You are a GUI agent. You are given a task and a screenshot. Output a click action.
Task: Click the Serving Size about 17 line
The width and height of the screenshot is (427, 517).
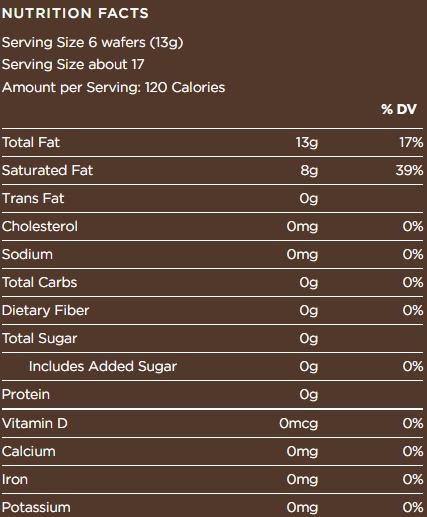[x=73, y=64]
